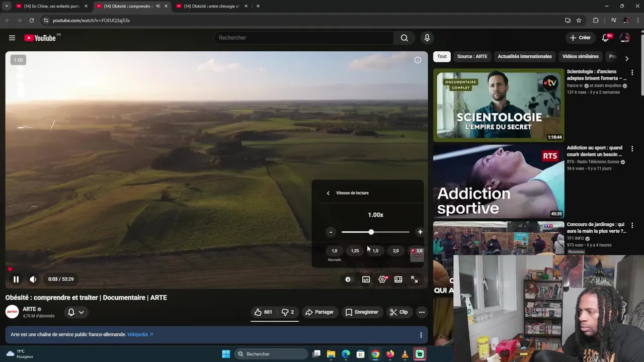The image size is (644, 362).
Task: Like the video with 601 likes
Action: coord(263,312)
